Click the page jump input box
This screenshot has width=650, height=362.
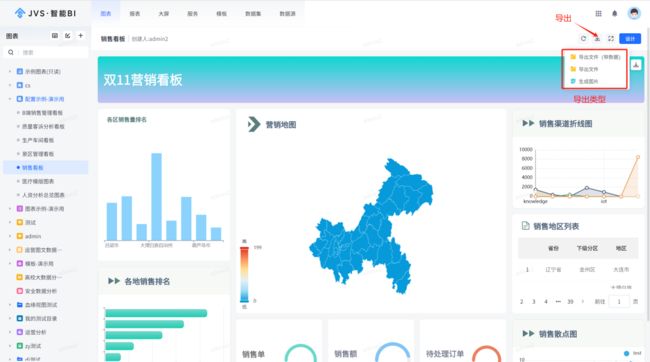pyautogui.click(x=618, y=301)
